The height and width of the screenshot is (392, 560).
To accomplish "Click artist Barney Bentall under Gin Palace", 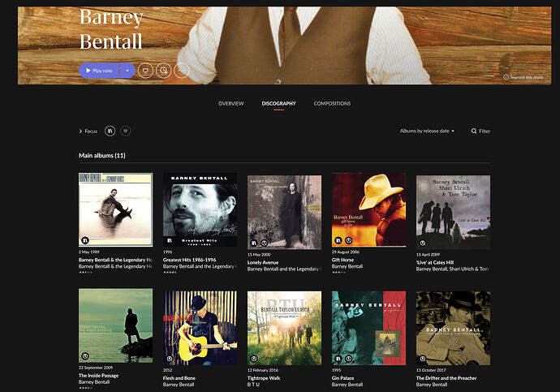I will click(x=347, y=385).
